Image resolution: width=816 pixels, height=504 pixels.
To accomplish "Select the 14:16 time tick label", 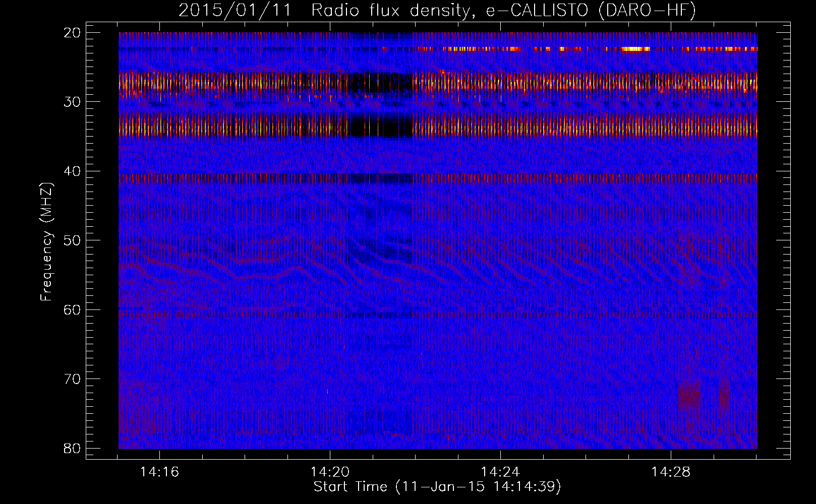I will [x=159, y=472].
